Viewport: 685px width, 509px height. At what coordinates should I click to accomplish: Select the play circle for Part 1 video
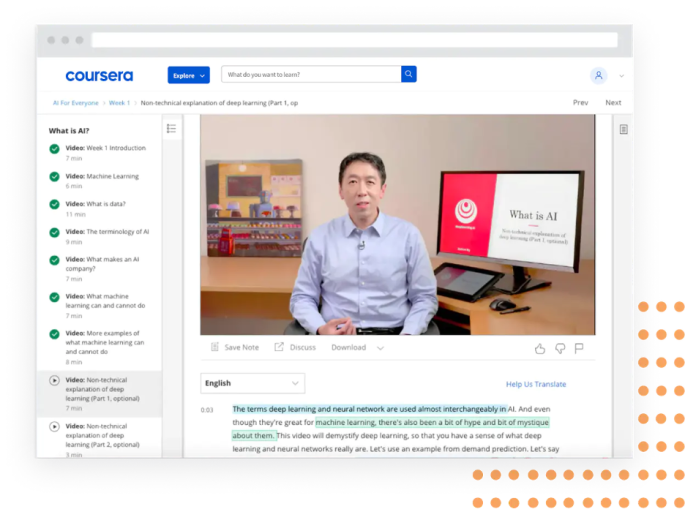tap(54, 381)
